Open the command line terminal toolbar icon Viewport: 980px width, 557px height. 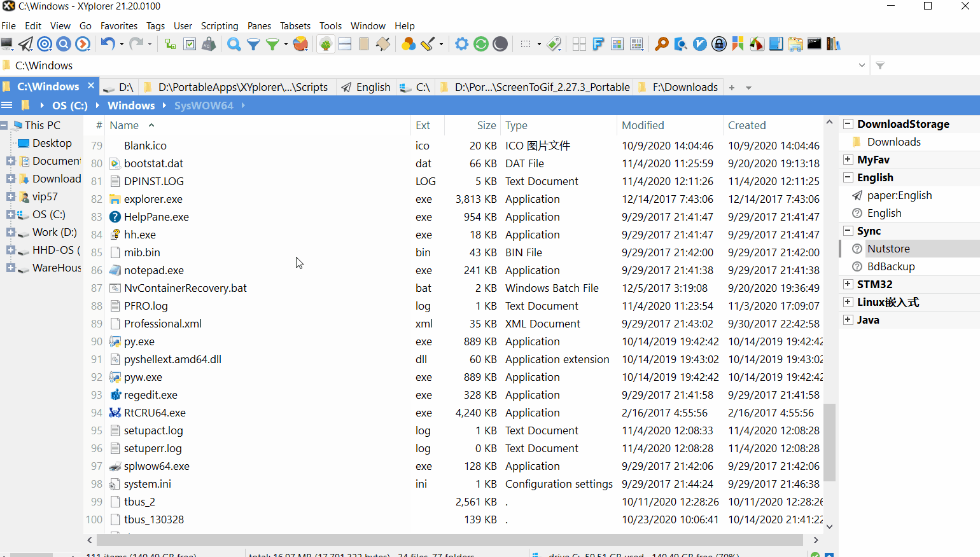[x=815, y=44]
